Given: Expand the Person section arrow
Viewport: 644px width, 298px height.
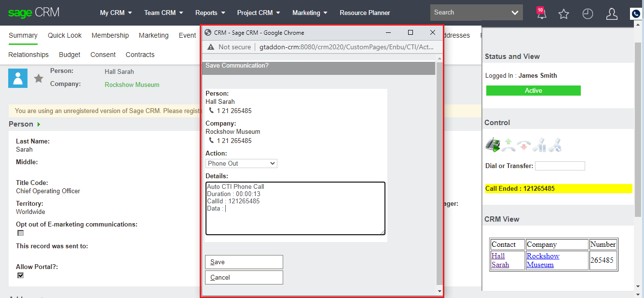Looking at the screenshot, I should click(x=39, y=125).
